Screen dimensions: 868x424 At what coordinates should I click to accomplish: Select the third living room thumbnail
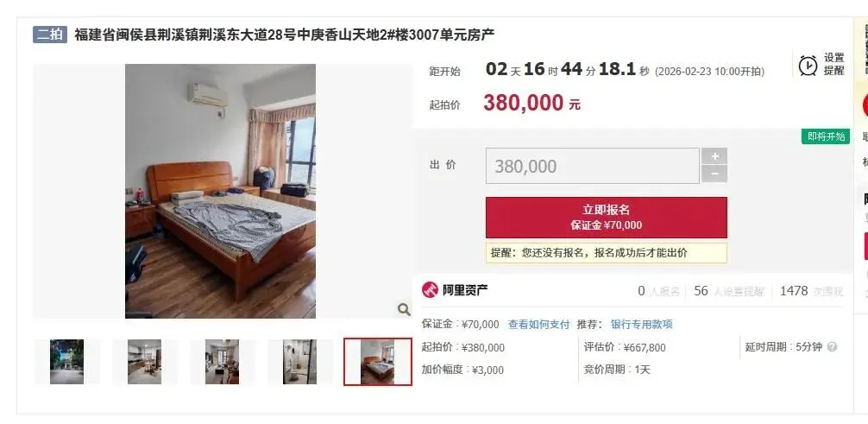pyautogui.click(x=222, y=362)
